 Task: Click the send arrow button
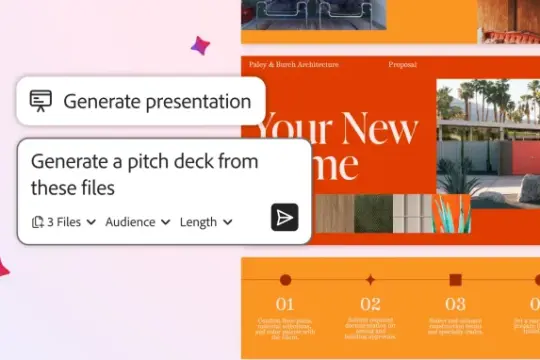[284, 217]
